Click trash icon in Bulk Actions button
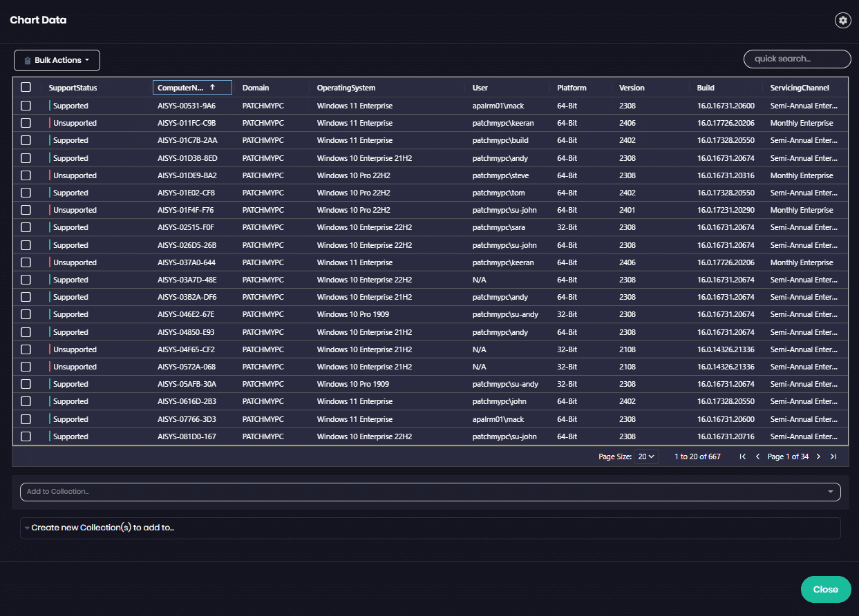This screenshot has height=616, width=859. (x=28, y=61)
